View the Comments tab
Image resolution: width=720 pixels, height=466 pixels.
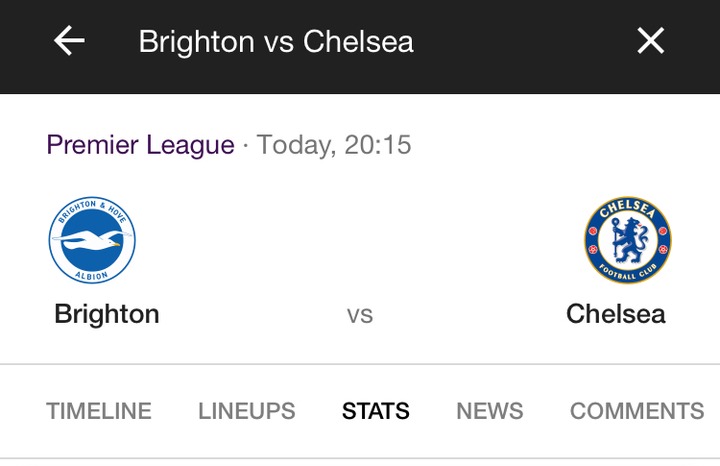637,411
